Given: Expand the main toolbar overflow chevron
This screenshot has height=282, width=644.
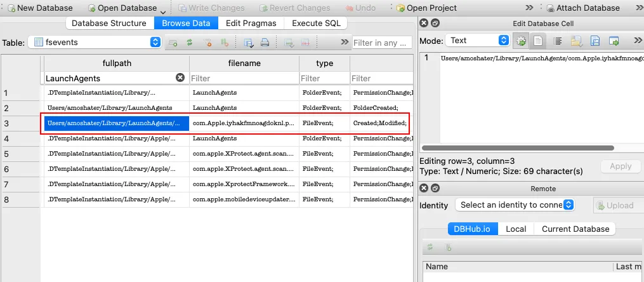Looking at the screenshot, I should (529, 8).
